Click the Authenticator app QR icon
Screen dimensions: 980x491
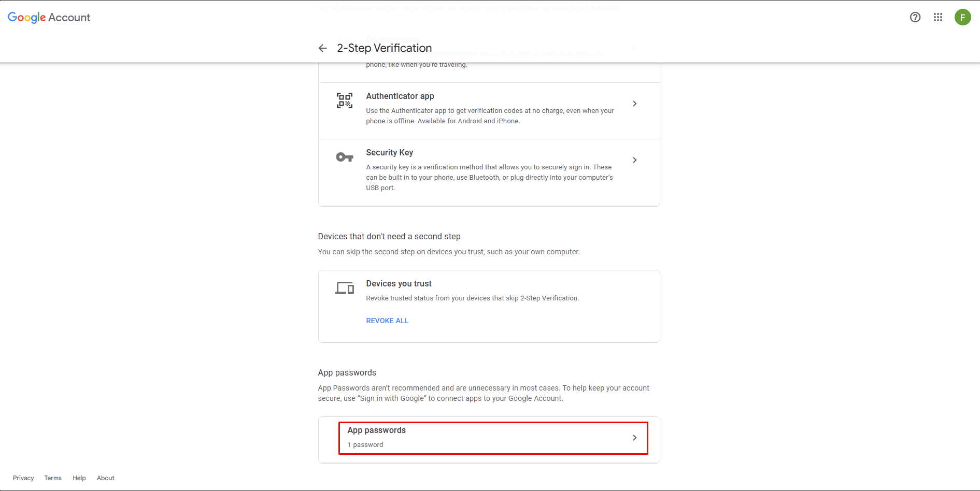(345, 100)
